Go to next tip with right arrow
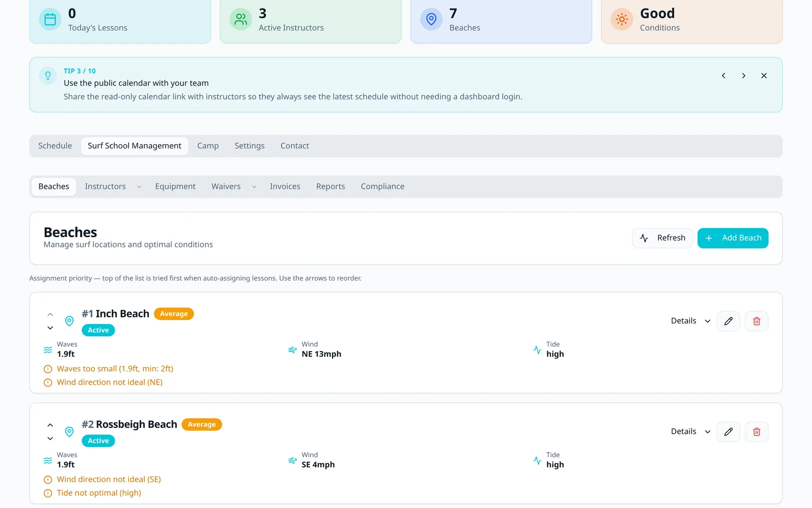Image resolution: width=812 pixels, height=508 pixels. 743,76
